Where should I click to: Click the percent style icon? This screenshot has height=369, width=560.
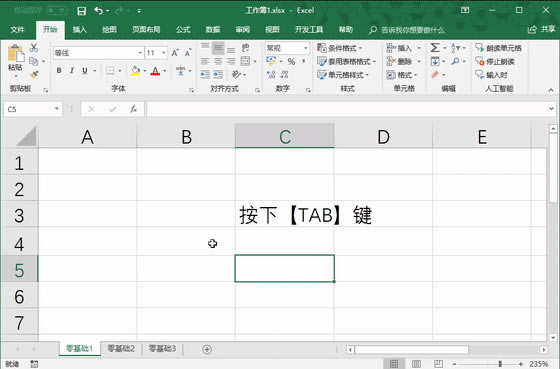pos(291,61)
